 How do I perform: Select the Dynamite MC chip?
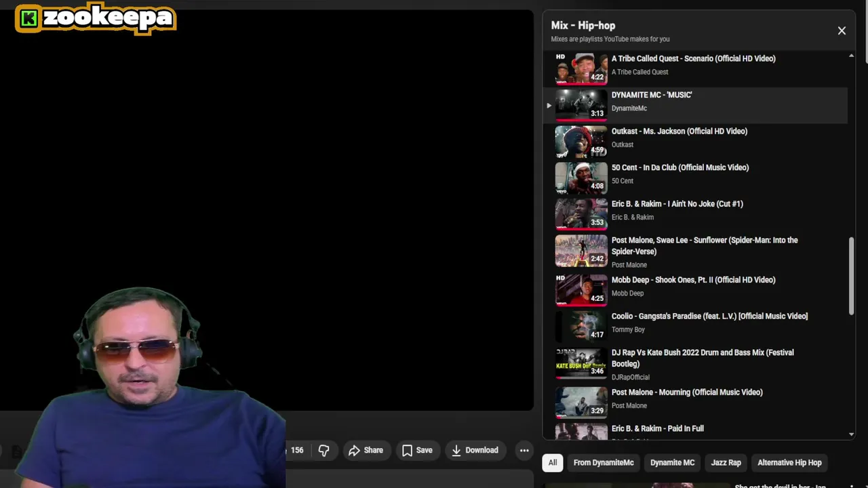coord(673,462)
